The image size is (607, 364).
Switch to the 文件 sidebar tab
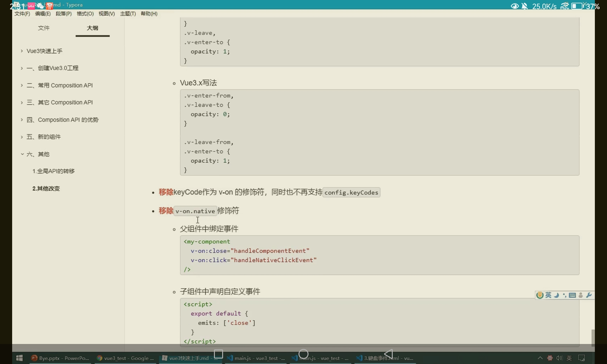(x=44, y=28)
